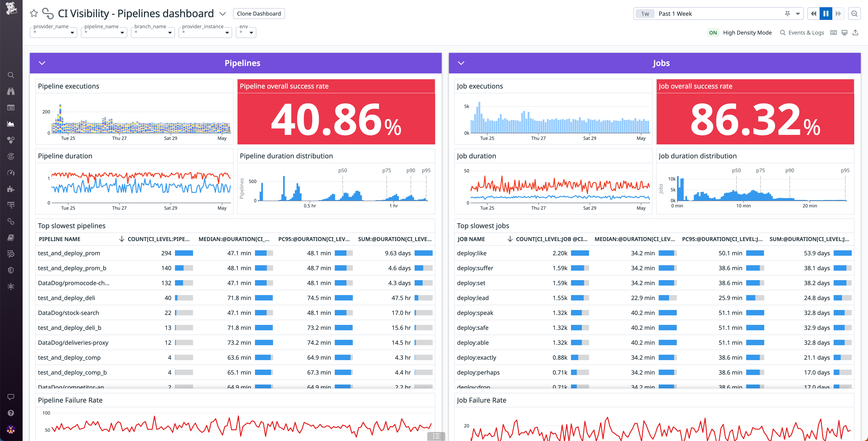
Task: Collapse the Pipelines section header chevron
Action: click(x=42, y=63)
